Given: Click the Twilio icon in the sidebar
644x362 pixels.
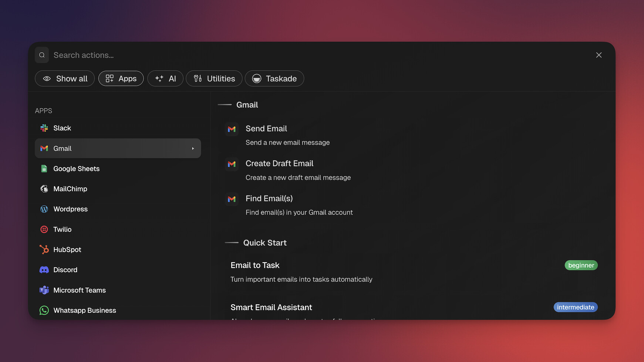Looking at the screenshot, I should click(x=44, y=229).
